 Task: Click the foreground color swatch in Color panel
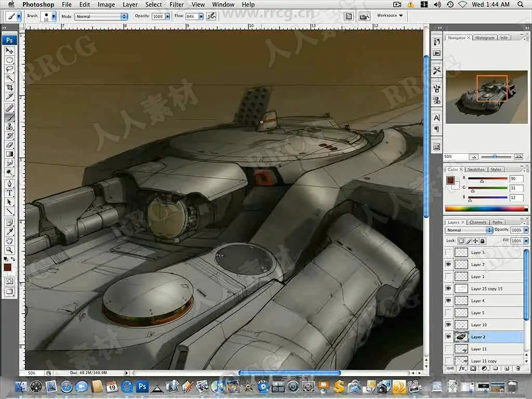click(450, 180)
